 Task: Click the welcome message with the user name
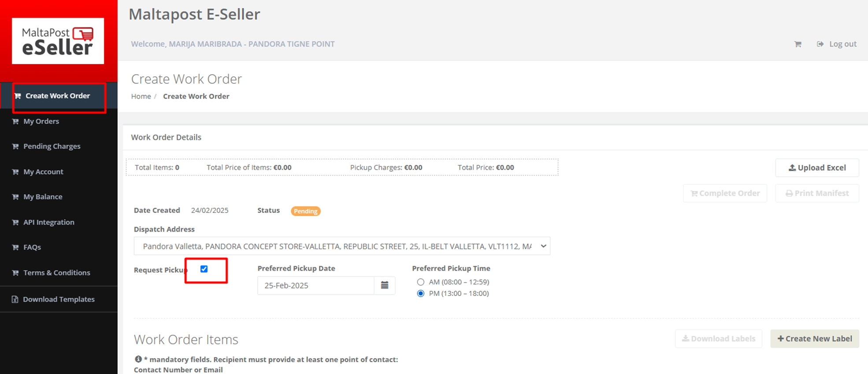(x=233, y=44)
